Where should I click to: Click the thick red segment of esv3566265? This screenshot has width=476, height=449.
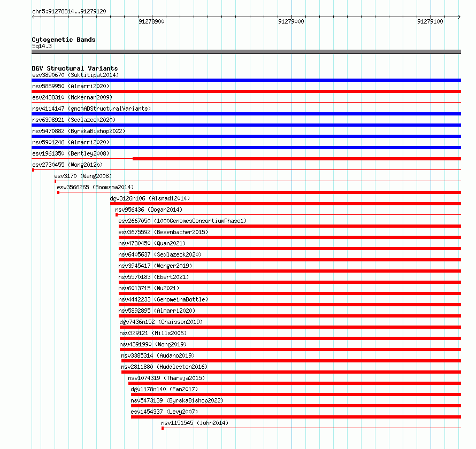click(x=295, y=192)
